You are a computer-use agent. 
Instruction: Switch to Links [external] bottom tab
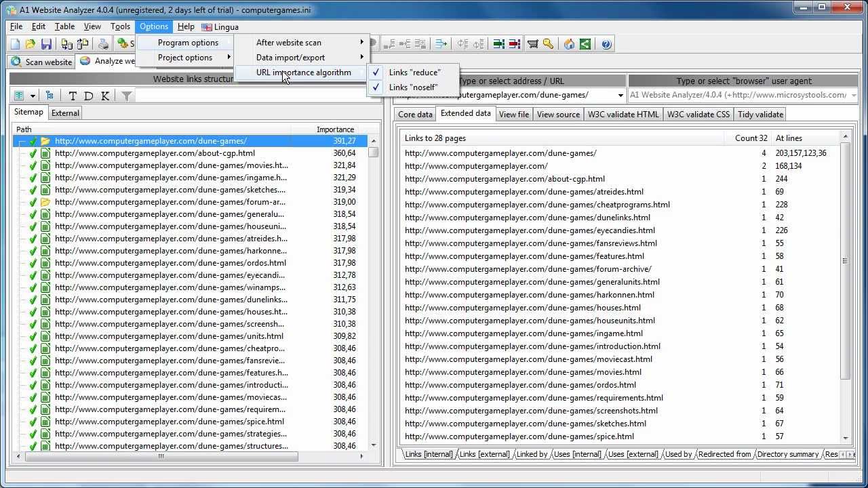[484, 454]
